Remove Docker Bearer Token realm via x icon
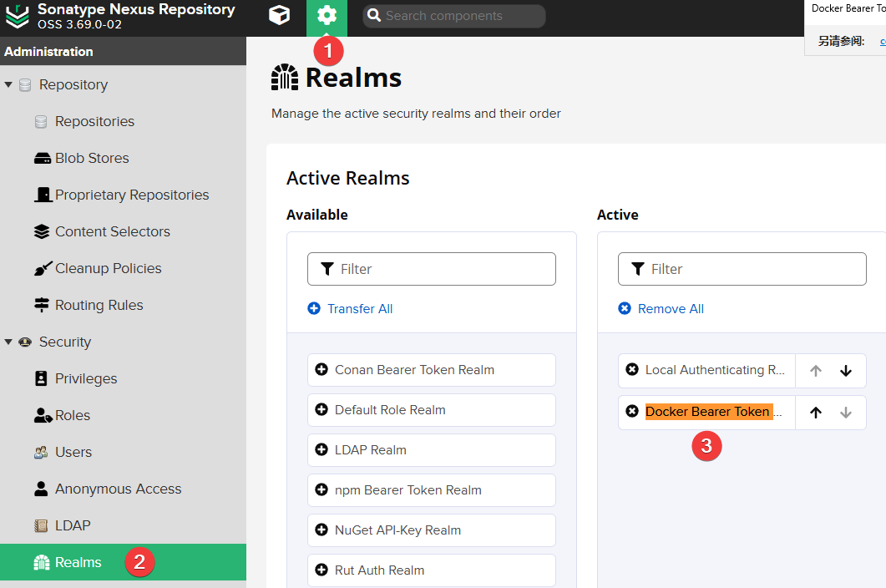Image resolution: width=886 pixels, height=588 pixels. [x=632, y=411]
